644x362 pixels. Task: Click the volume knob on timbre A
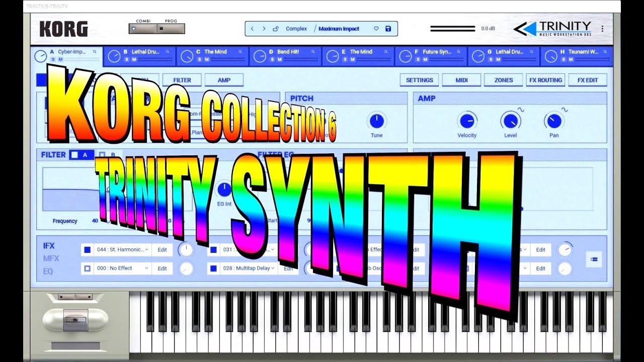(x=41, y=56)
